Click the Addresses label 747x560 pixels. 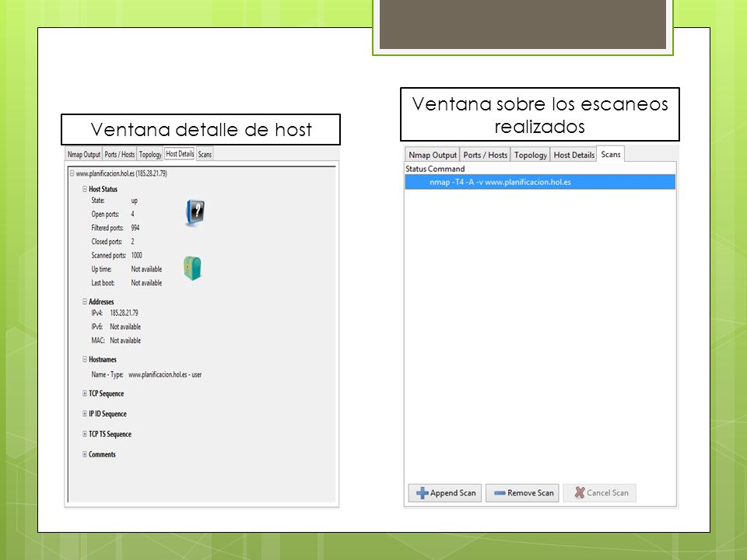tap(101, 302)
